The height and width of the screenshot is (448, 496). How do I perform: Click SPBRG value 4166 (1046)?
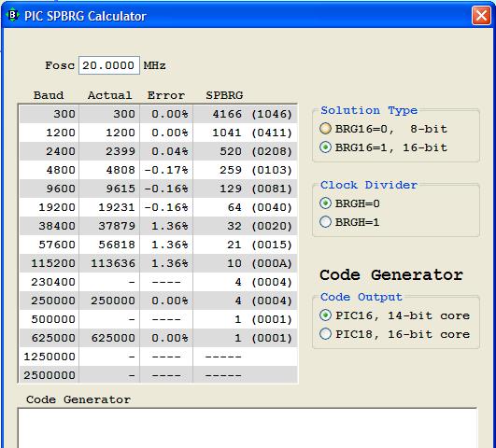(x=252, y=114)
